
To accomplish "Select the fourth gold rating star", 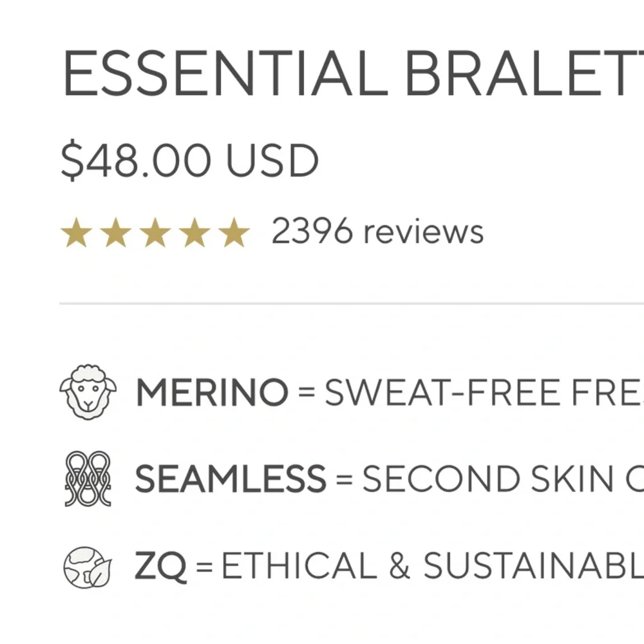I will 194,232.
